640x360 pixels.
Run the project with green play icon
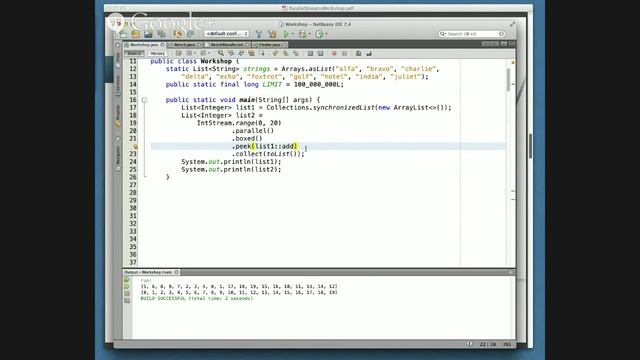(286, 34)
